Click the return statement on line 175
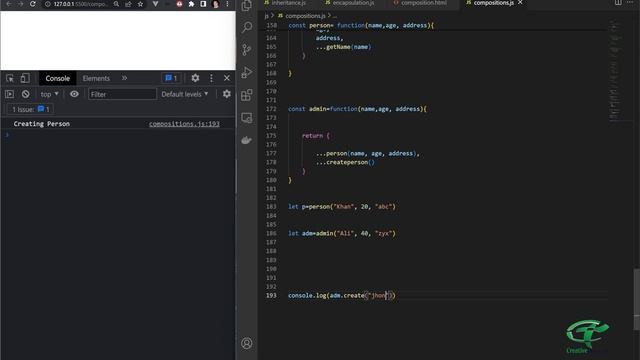The image size is (640, 360). (x=316, y=136)
